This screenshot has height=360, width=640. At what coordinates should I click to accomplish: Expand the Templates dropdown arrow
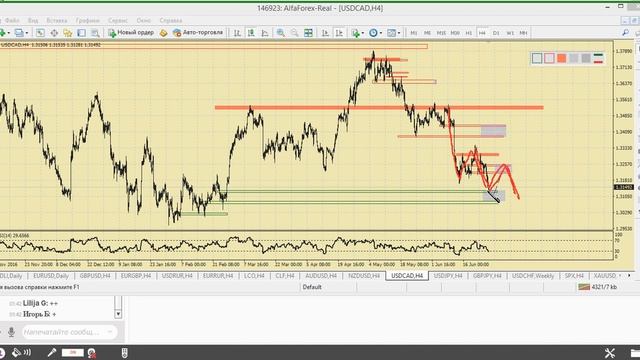pos(399,33)
